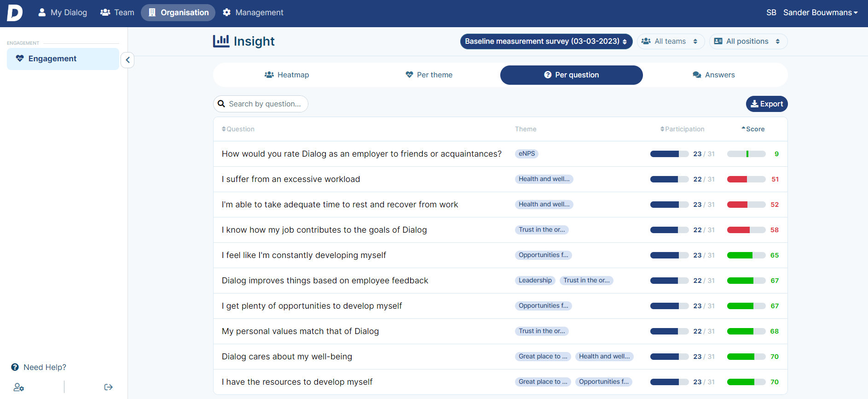Click the eNPS score bar showing 9

746,154
